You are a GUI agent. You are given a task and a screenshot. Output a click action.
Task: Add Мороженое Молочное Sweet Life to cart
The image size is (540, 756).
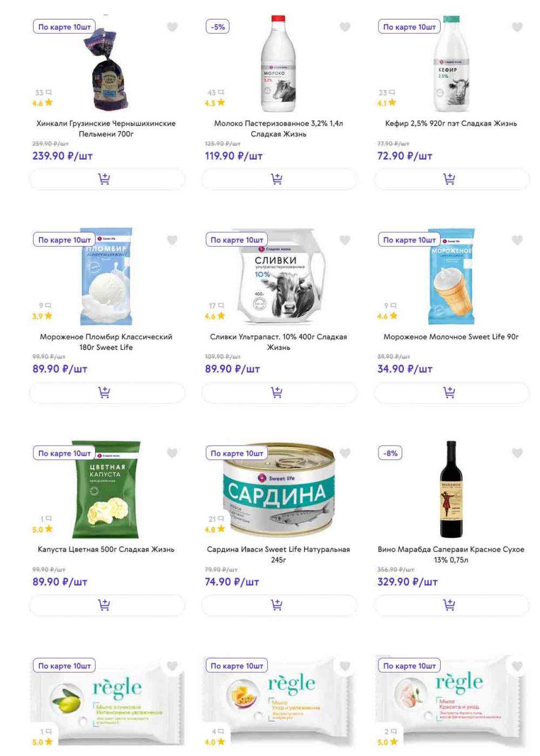pos(451,392)
